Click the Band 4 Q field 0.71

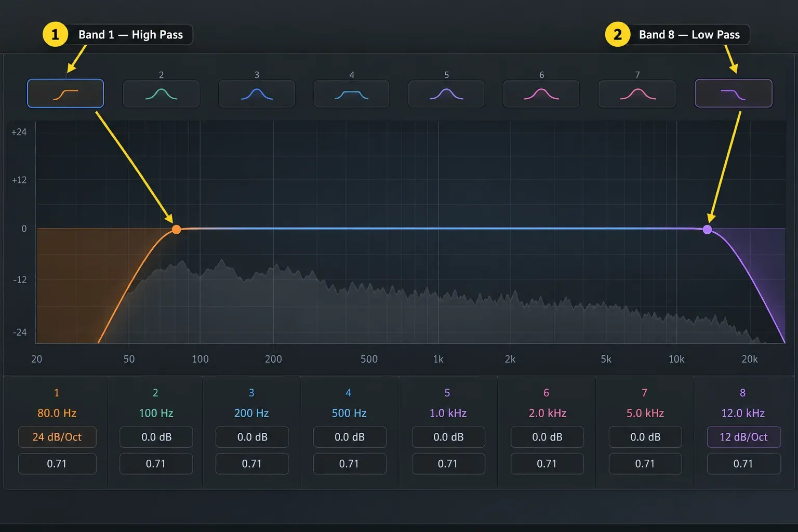pyautogui.click(x=350, y=463)
